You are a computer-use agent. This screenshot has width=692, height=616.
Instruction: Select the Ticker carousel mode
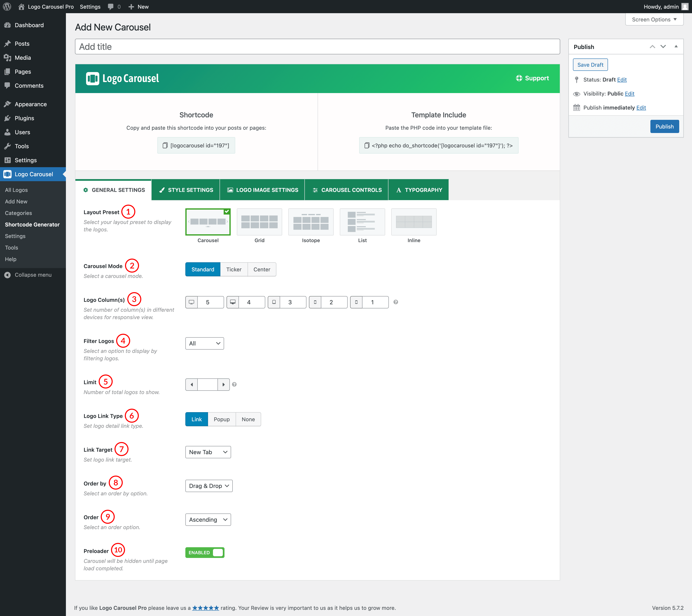click(x=234, y=269)
